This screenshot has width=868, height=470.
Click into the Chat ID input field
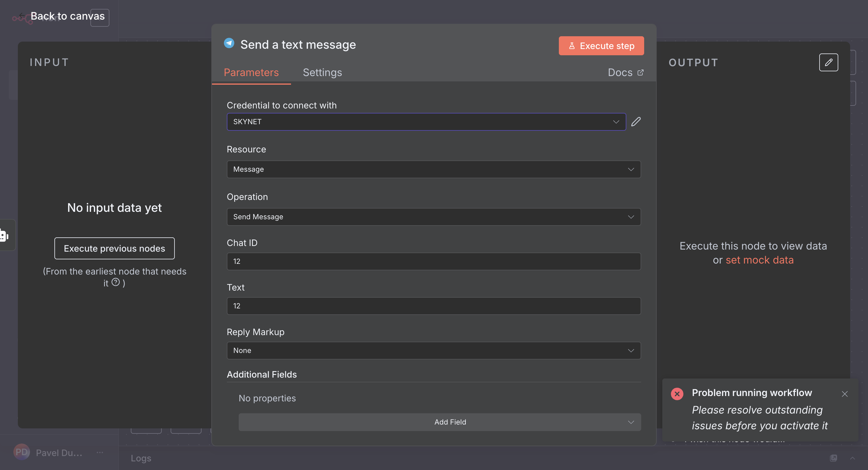[433, 261]
